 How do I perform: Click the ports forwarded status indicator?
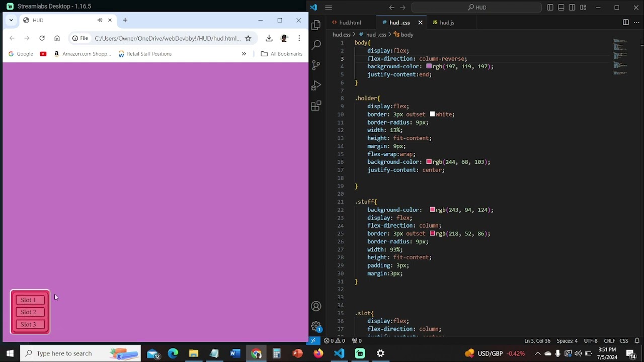click(x=357, y=341)
